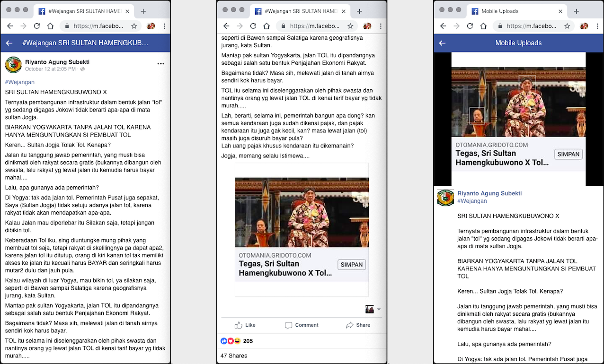Bookmark the page with star in the leftmost window
The width and height of the screenshot is (604, 364).
(134, 26)
